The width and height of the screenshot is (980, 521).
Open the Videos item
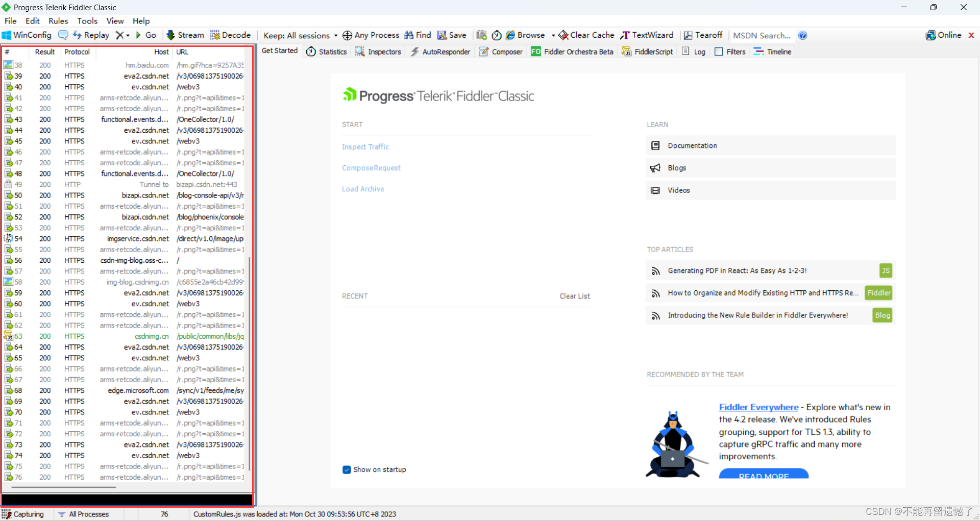coord(771,190)
